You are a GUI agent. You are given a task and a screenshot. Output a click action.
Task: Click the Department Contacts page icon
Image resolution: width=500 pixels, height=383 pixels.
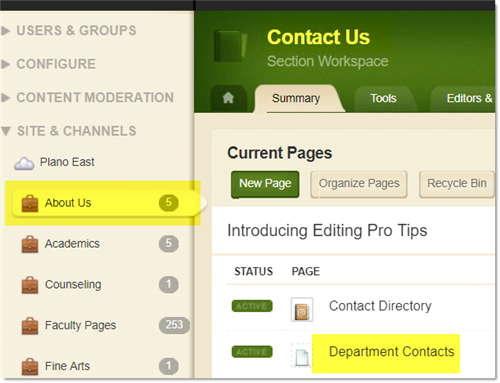tap(301, 356)
